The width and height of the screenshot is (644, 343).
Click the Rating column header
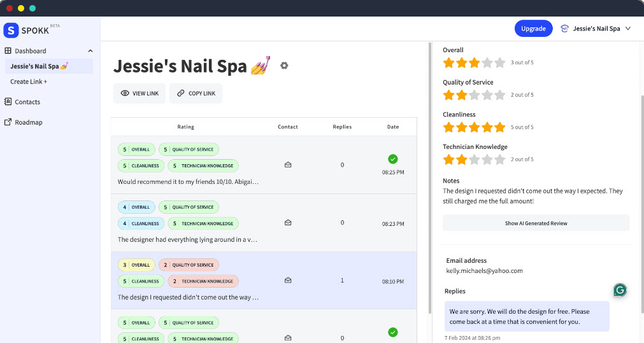point(185,127)
